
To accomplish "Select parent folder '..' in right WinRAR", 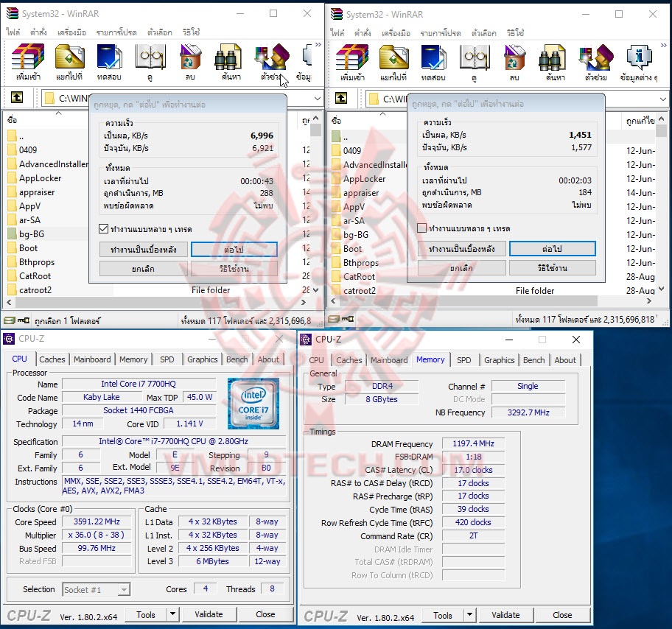I will [x=346, y=137].
